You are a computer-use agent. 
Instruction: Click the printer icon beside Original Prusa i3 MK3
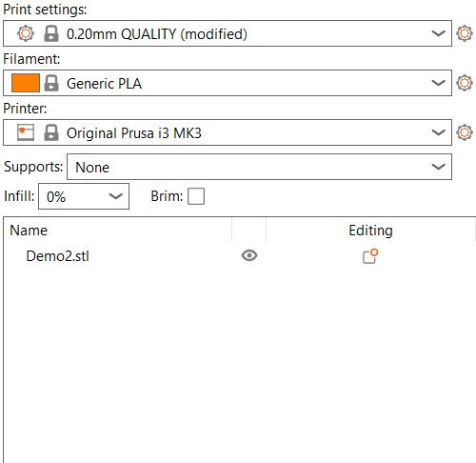(26, 132)
